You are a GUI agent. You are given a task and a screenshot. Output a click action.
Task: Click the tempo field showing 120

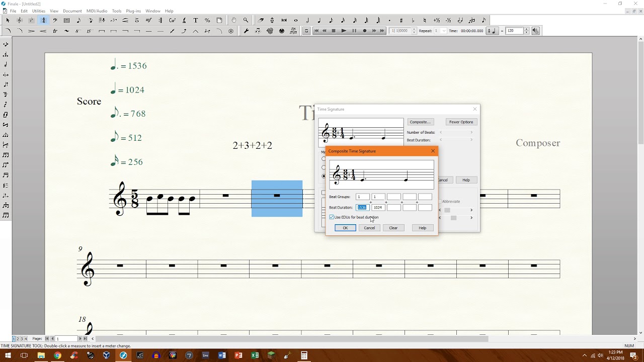(514, 31)
